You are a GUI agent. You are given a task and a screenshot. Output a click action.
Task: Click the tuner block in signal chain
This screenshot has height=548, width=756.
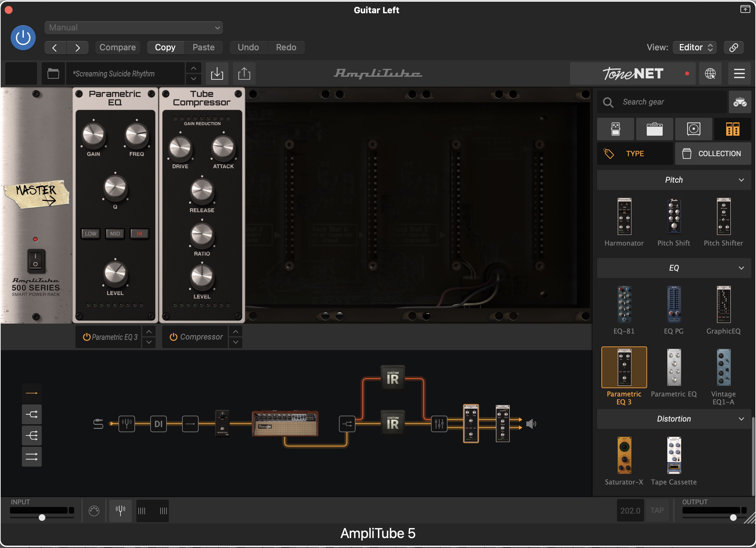127,424
